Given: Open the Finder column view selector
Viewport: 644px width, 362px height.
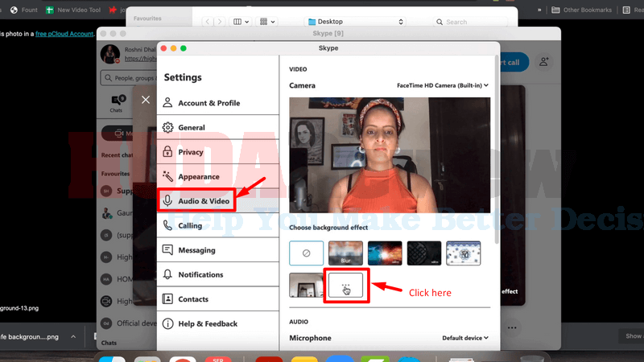Looking at the screenshot, I should (241, 22).
